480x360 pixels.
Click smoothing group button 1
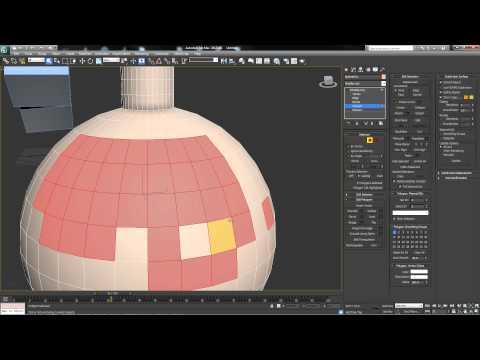(x=394, y=232)
